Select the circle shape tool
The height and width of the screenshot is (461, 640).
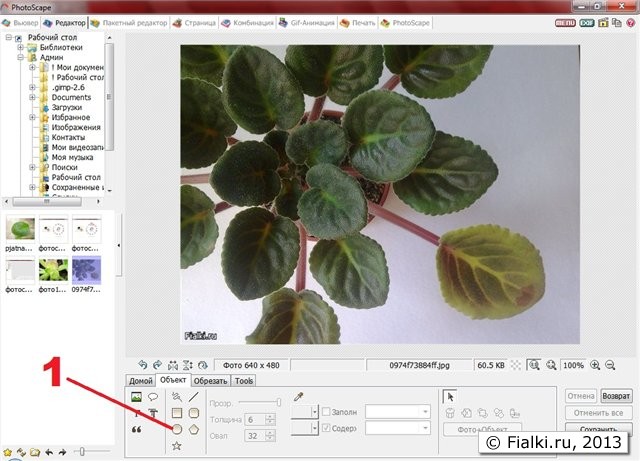coord(177,428)
